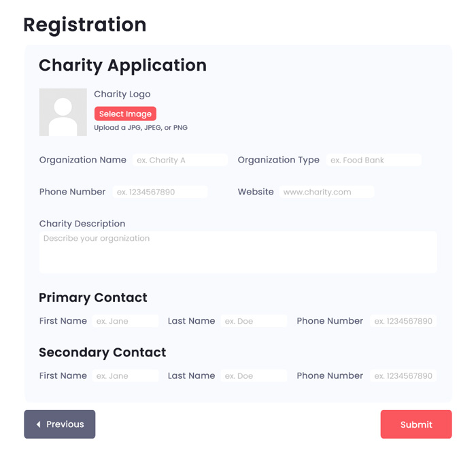Select the Website input field
The height and width of the screenshot is (455, 476).
pos(326,192)
